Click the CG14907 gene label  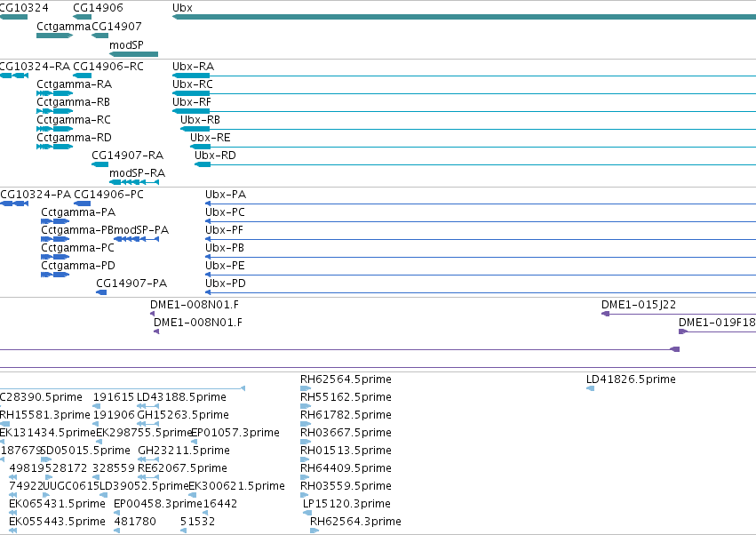coord(116,27)
